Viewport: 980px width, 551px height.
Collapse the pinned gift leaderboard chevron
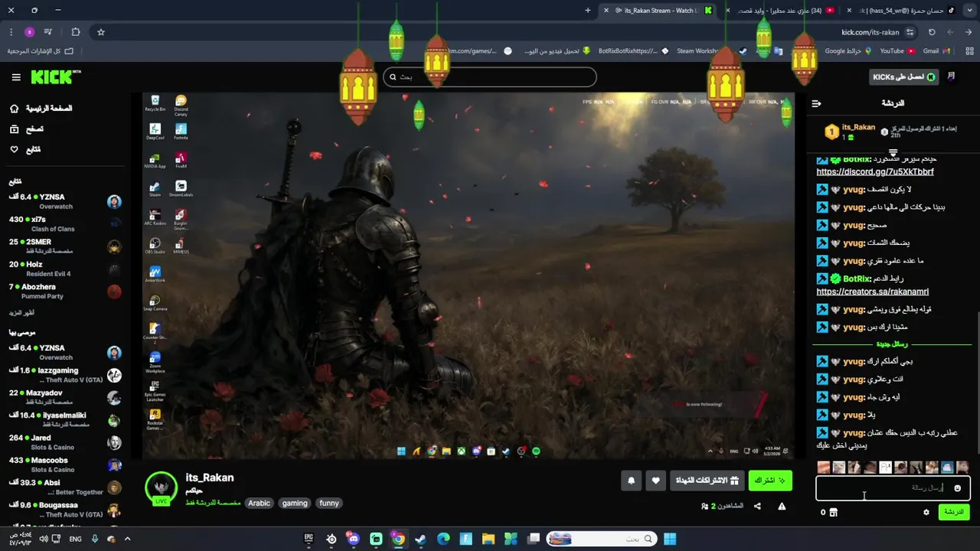(x=893, y=153)
